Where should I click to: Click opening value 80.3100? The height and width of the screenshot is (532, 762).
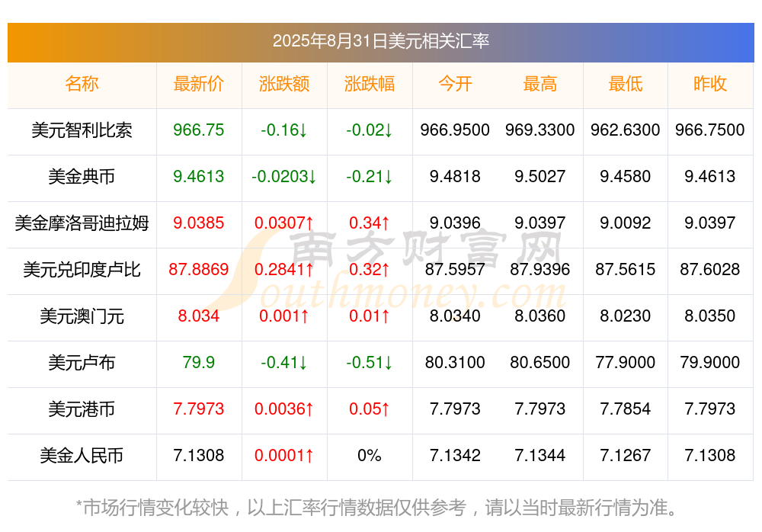point(455,363)
